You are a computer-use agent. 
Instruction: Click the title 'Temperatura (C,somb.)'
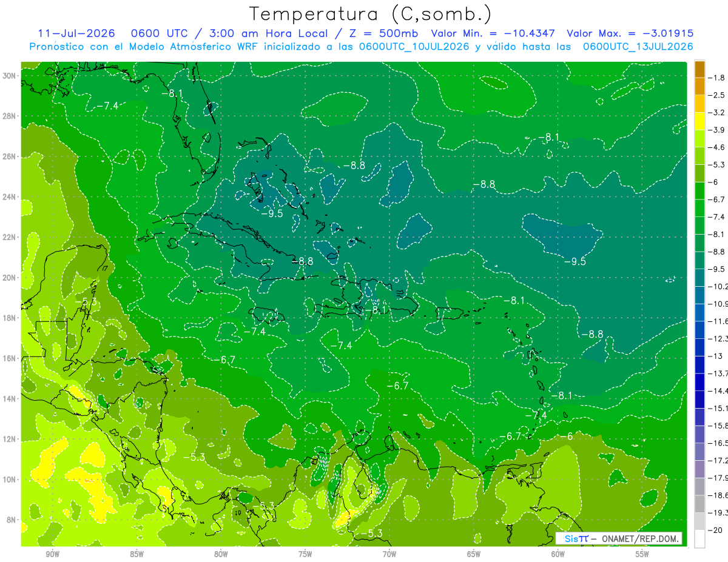point(371,14)
